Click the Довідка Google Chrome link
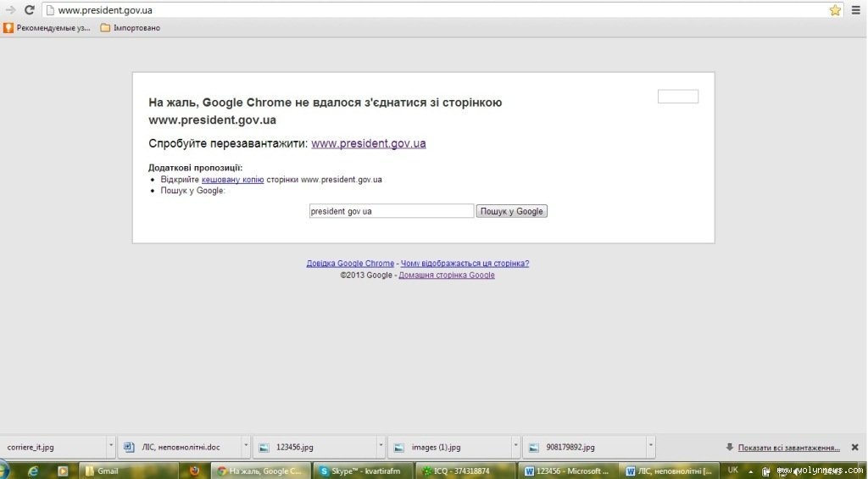 click(x=350, y=264)
